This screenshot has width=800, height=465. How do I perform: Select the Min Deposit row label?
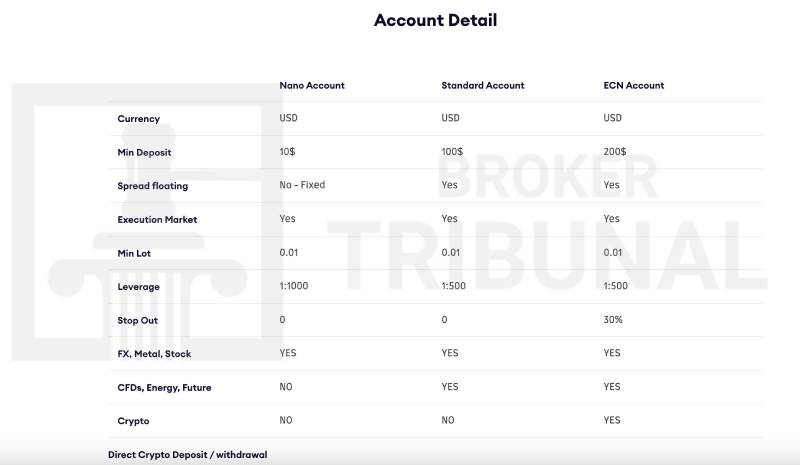click(144, 153)
